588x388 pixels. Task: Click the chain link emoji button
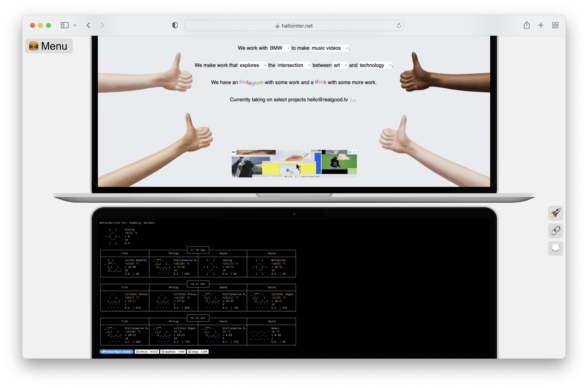(x=555, y=231)
